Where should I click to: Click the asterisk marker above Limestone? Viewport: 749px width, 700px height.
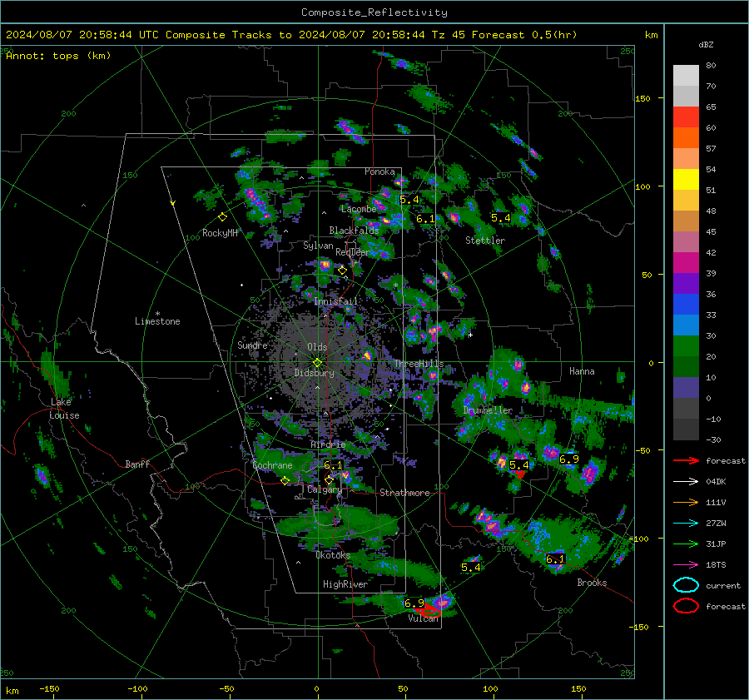coord(157,314)
